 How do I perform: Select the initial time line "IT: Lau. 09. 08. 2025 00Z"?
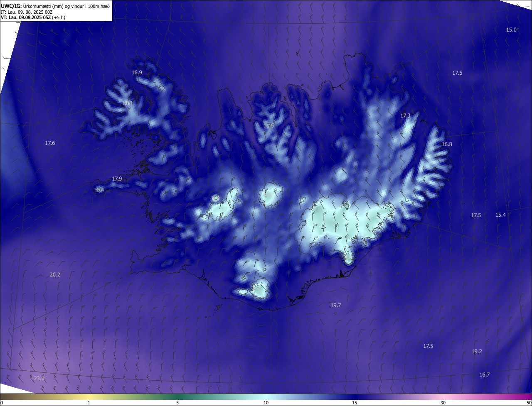26,12
